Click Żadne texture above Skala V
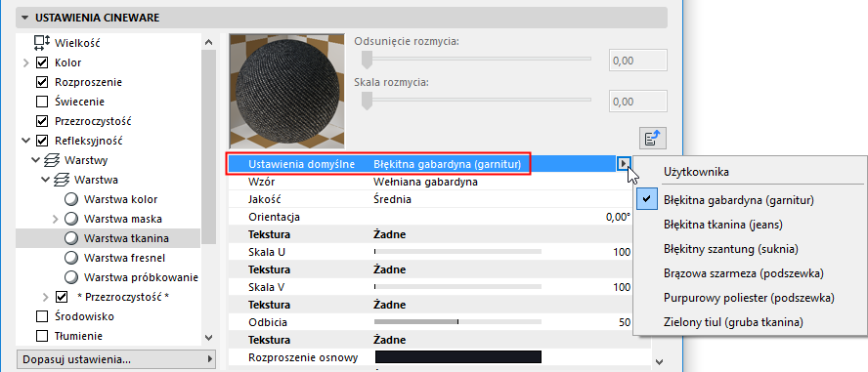The height and width of the screenshot is (372, 868). point(390,269)
